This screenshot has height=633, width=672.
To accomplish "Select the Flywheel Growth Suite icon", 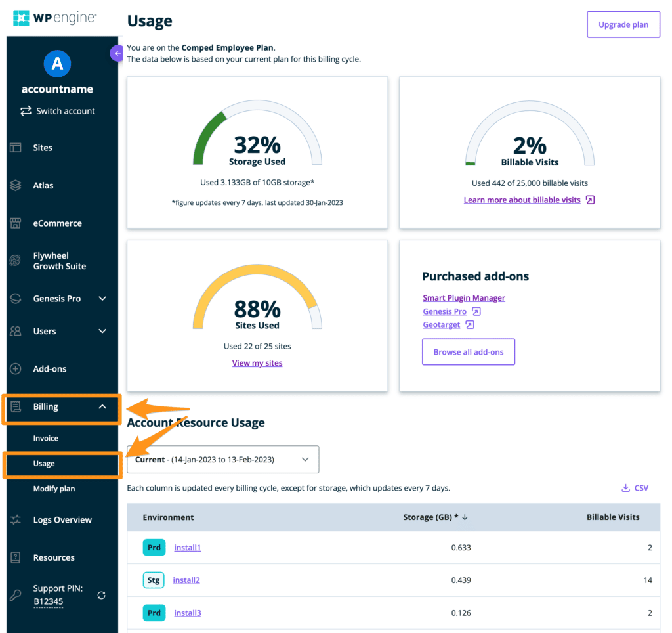I will tap(16, 261).
